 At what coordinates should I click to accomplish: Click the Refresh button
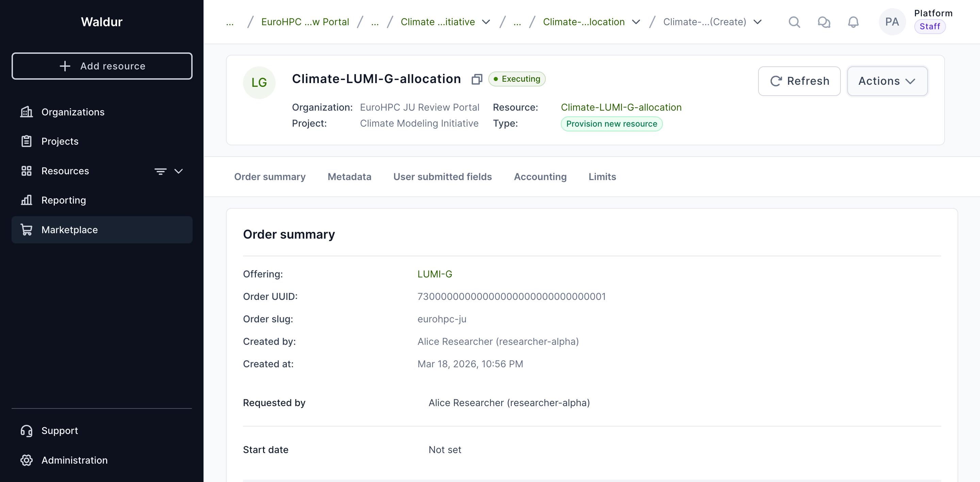pos(799,81)
